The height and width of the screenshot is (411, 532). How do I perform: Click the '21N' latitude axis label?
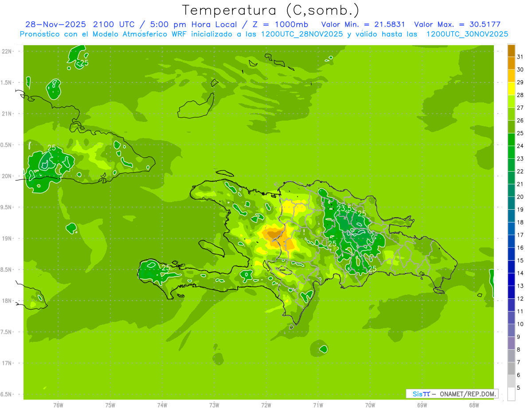[7, 114]
